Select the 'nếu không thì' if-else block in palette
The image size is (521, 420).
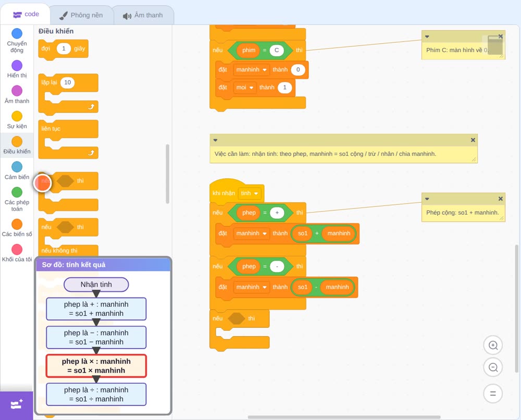pyautogui.click(x=68, y=237)
